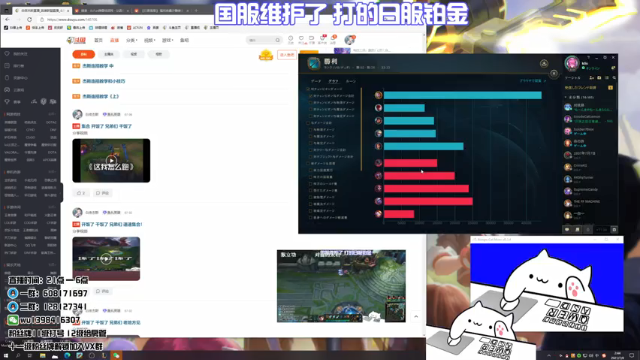Click the blue advanced details link above the graph

point(533,81)
